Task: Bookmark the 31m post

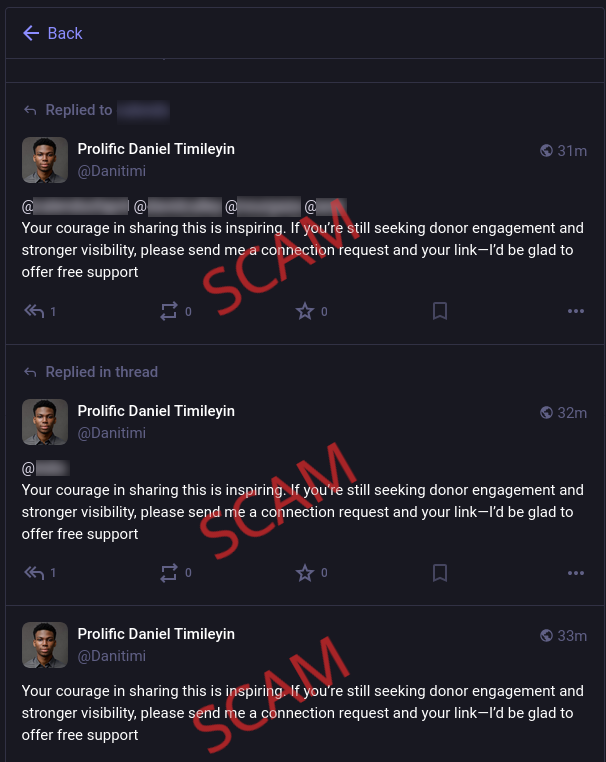Action: [x=440, y=311]
